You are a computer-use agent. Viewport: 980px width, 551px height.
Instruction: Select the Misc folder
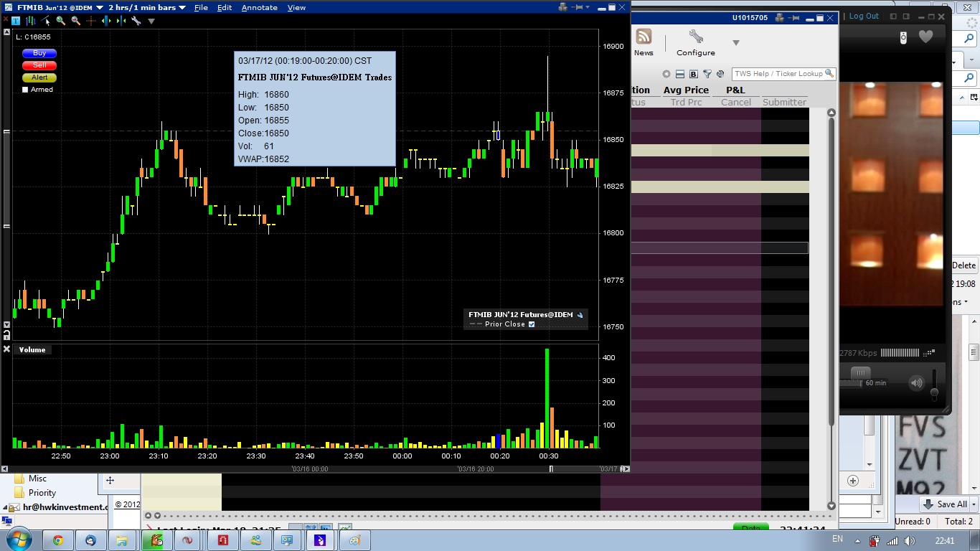pos(37,479)
